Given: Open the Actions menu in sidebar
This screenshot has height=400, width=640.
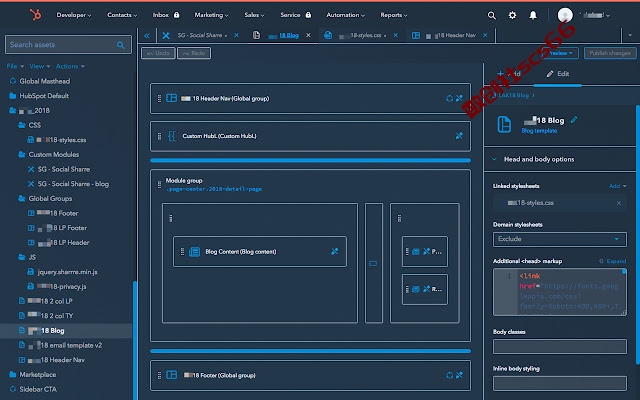Looking at the screenshot, I should tap(70, 66).
